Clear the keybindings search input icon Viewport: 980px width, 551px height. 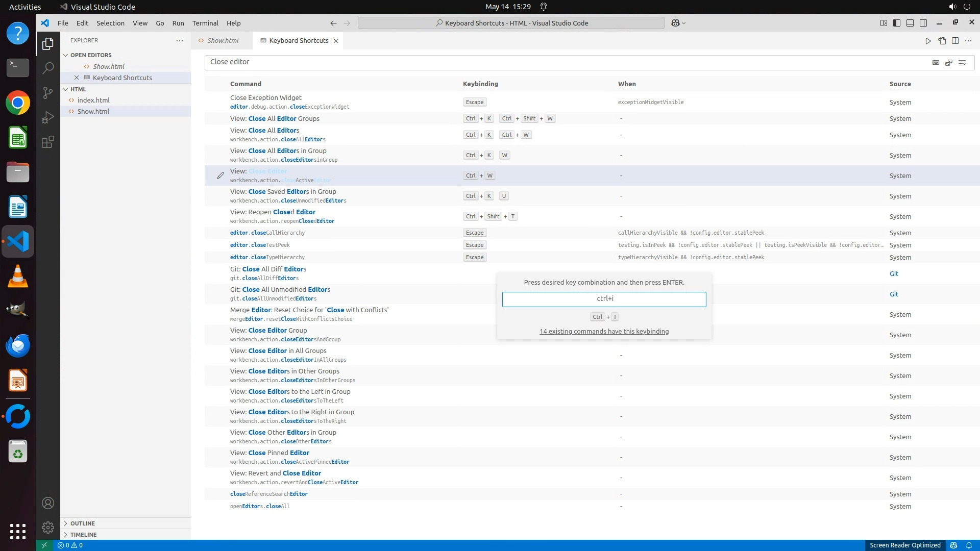[962, 62]
